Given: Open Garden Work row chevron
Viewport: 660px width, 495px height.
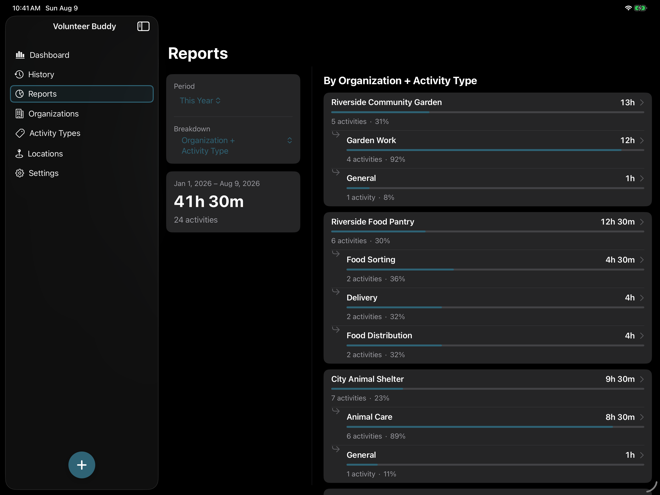Looking at the screenshot, I should [642, 140].
